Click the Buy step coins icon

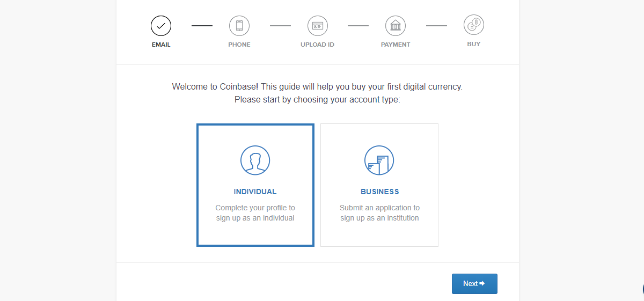[474, 25]
